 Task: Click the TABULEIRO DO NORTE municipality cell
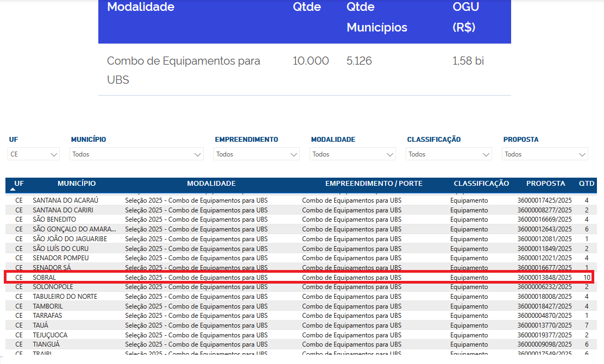click(x=65, y=297)
